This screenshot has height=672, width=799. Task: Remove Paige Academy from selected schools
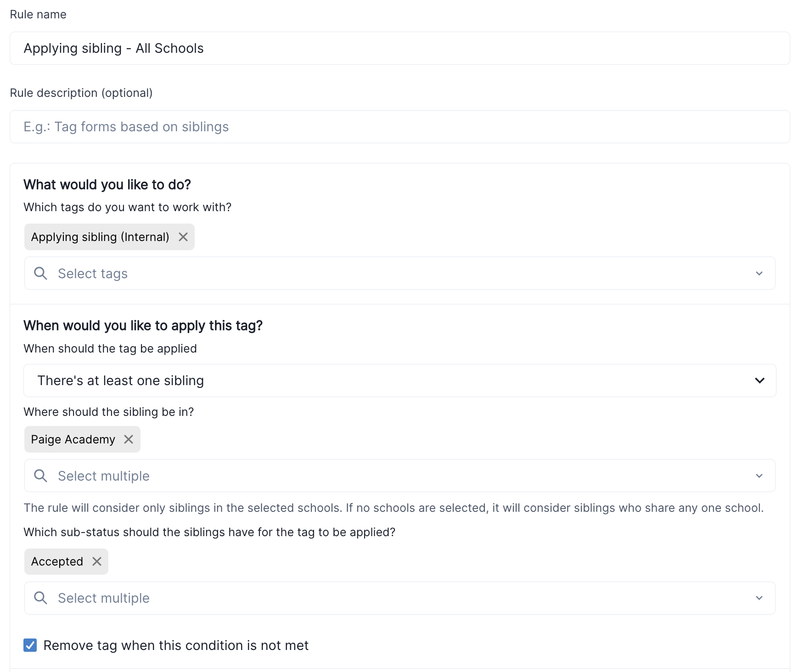pyautogui.click(x=128, y=439)
